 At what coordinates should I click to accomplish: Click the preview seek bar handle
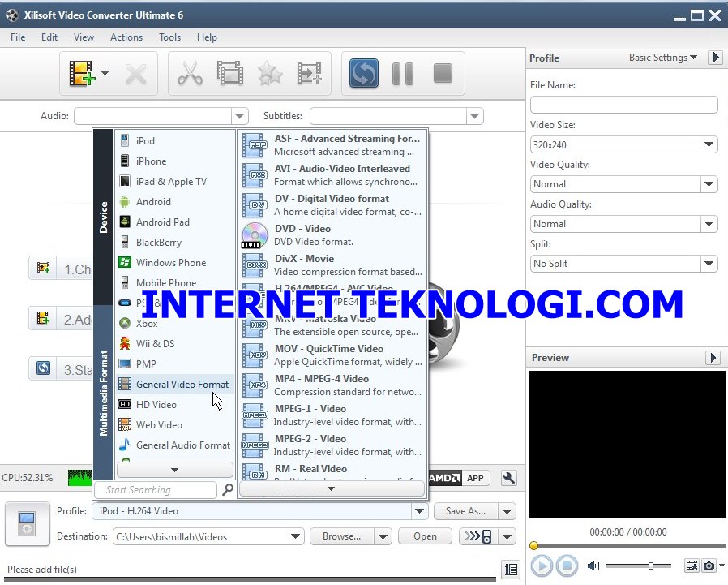[534, 545]
